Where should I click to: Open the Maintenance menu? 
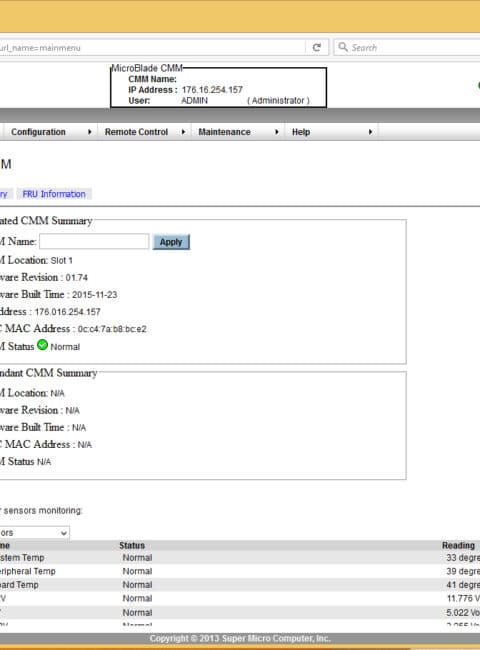coord(224,132)
